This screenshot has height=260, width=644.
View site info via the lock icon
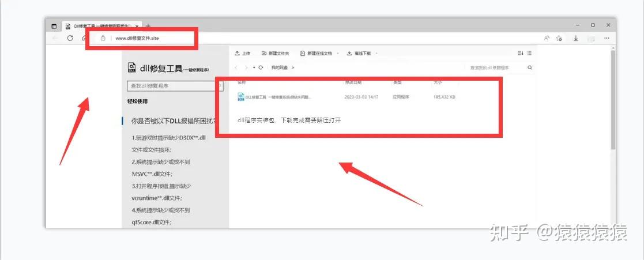click(x=103, y=38)
